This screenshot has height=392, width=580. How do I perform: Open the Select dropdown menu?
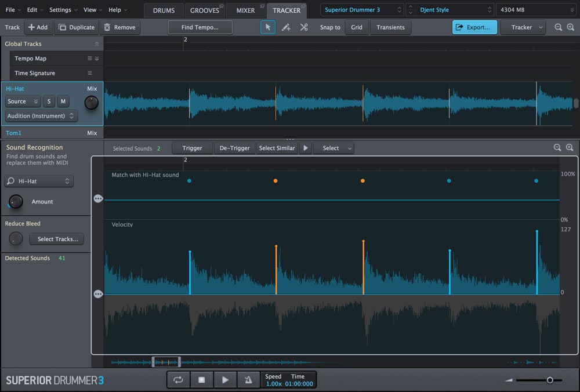click(333, 148)
